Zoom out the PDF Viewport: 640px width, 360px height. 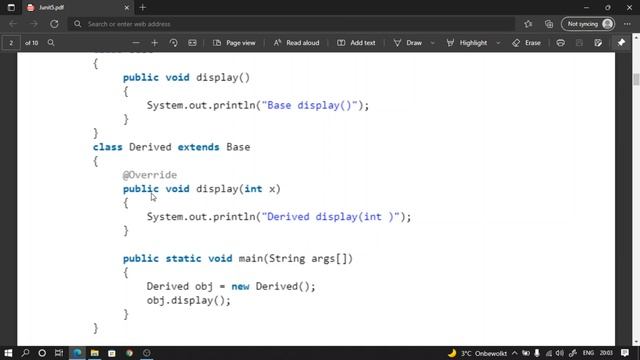136,43
